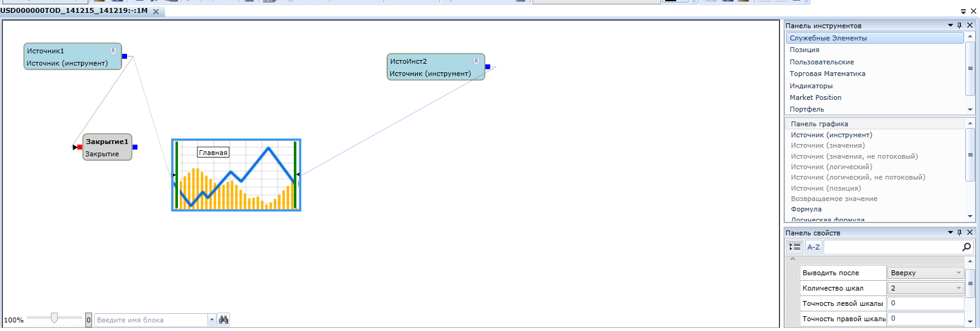This screenshot has height=331, width=980.
Task: Click the 0 button beside zoom slider
Action: 89,320
